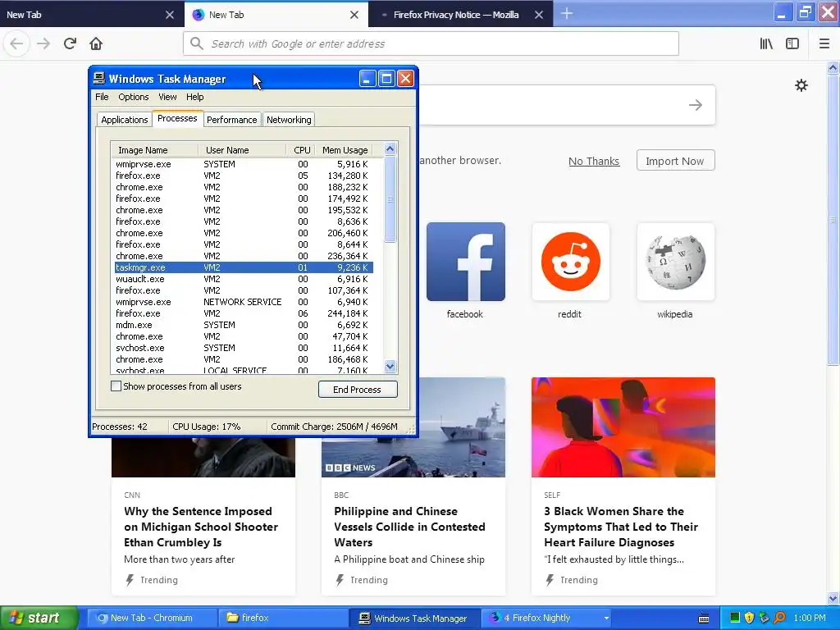The width and height of the screenshot is (840, 630).
Task: Open the Firefox hamburger menu
Action: click(824, 43)
